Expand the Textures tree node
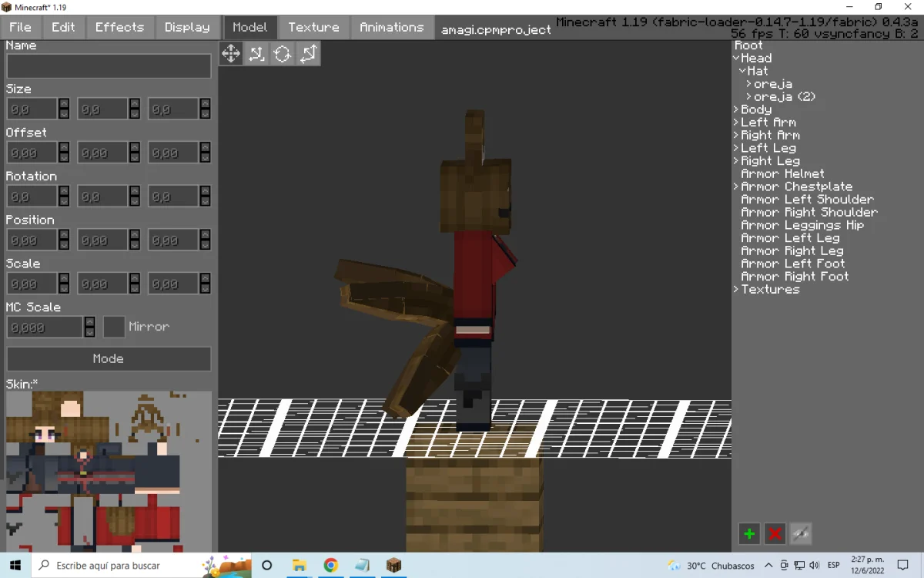924x578 pixels. coord(736,290)
